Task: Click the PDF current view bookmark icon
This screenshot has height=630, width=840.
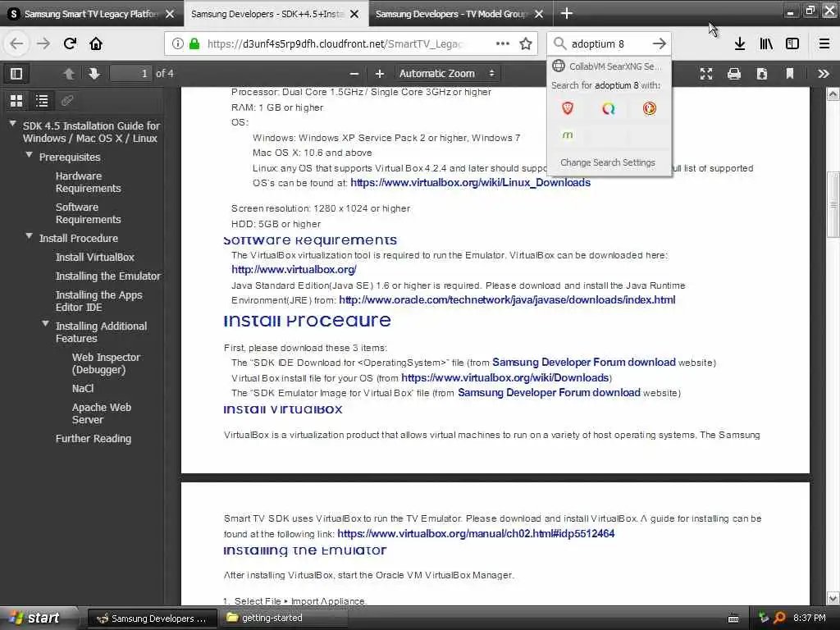Action: click(x=790, y=73)
